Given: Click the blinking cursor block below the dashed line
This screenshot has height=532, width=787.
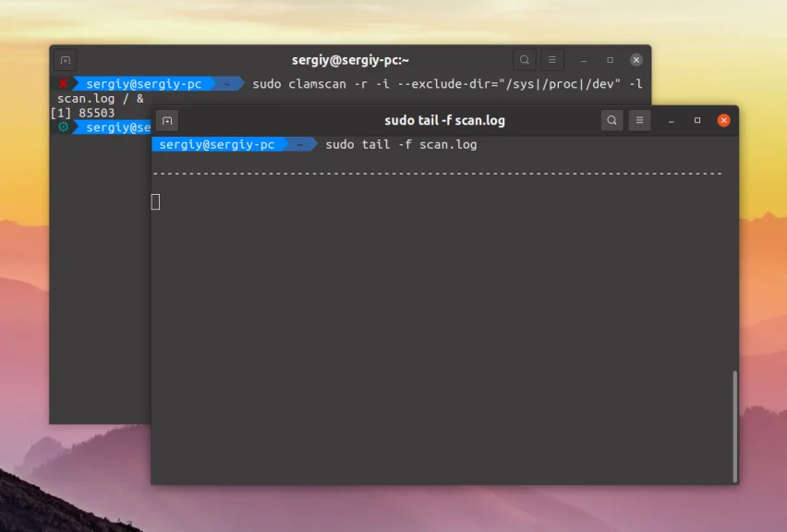Looking at the screenshot, I should [x=156, y=200].
